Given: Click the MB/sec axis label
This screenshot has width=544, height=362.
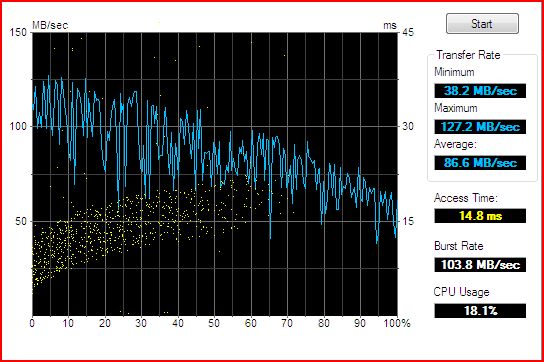Looking at the screenshot, I should tap(50, 25).
